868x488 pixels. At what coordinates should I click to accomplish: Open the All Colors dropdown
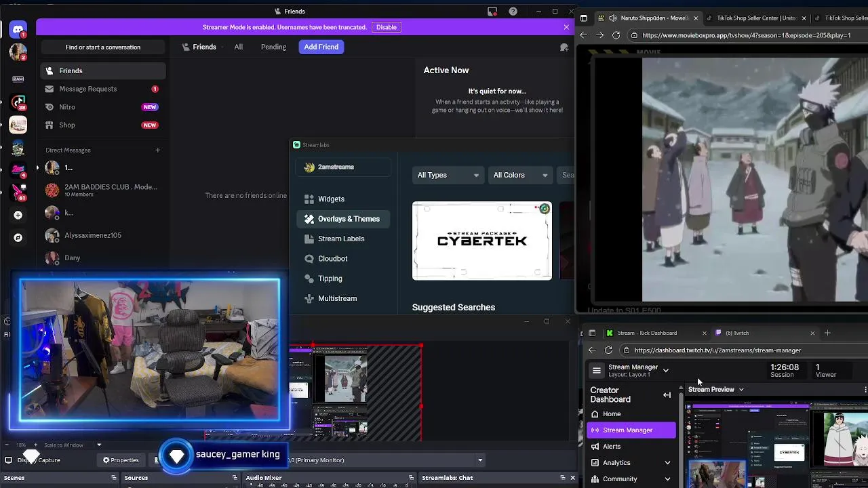520,175
